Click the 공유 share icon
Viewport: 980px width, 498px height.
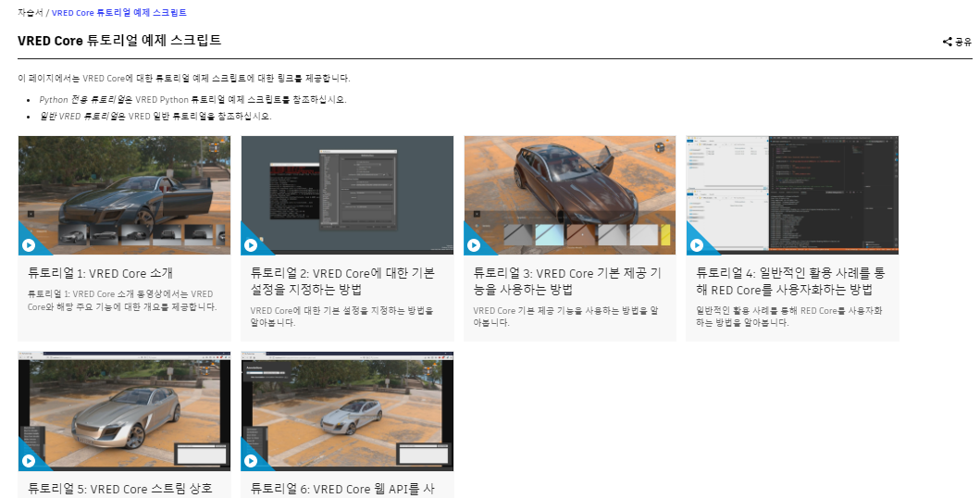[947, 42]
